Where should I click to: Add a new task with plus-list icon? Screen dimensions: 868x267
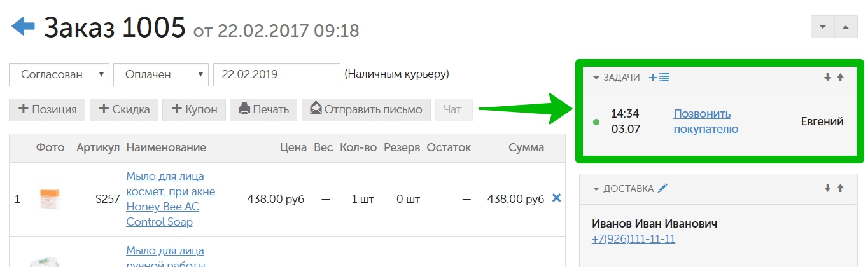[x=659, y=78]
